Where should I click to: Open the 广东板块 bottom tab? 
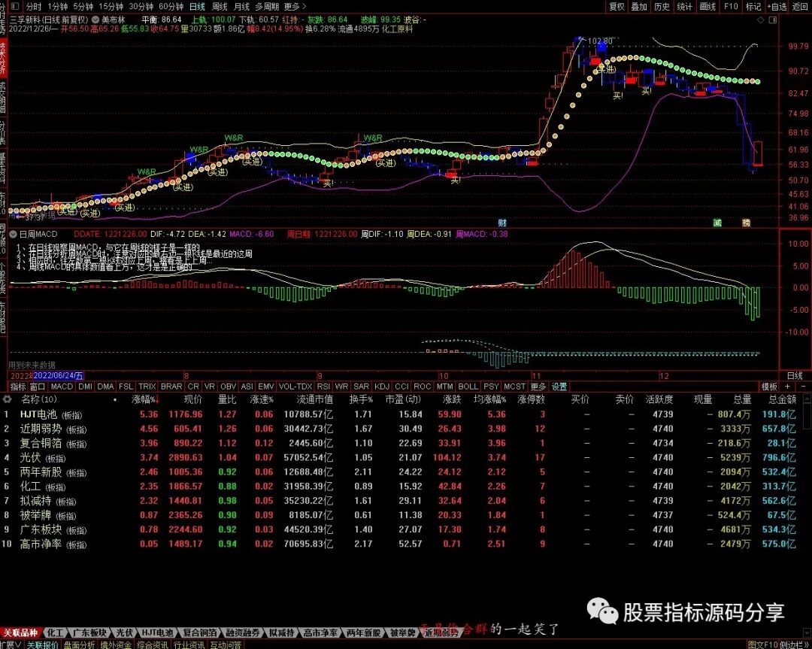89,632
